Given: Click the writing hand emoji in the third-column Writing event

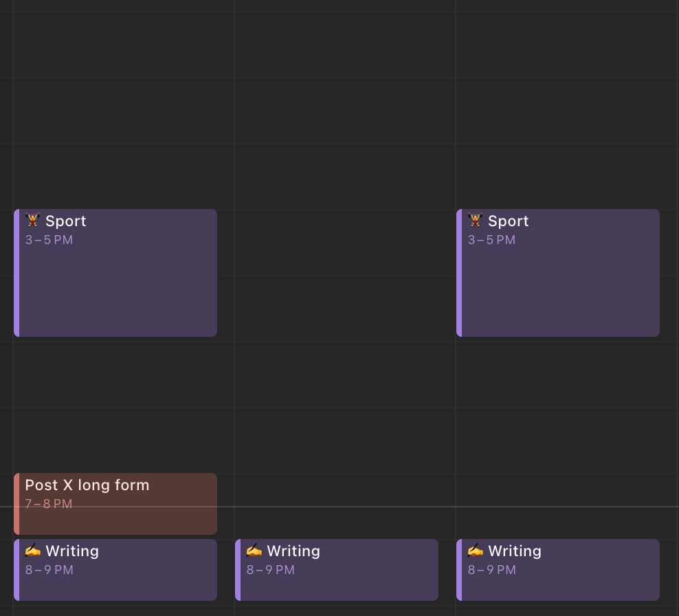Looking at the screenshot, I should [x=475, y=551].
